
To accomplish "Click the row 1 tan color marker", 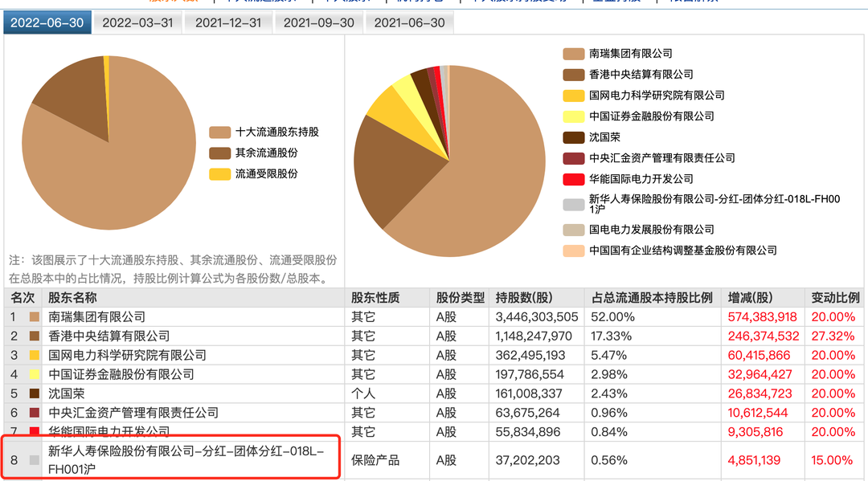I will tap(35, 317).
